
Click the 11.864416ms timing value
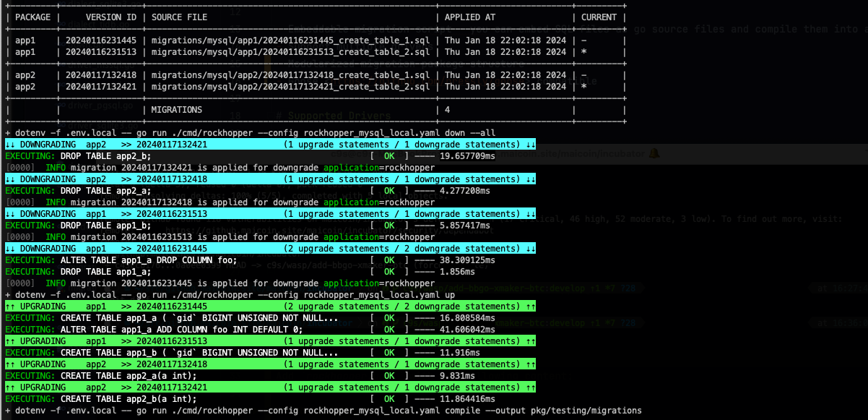point(467,400)
